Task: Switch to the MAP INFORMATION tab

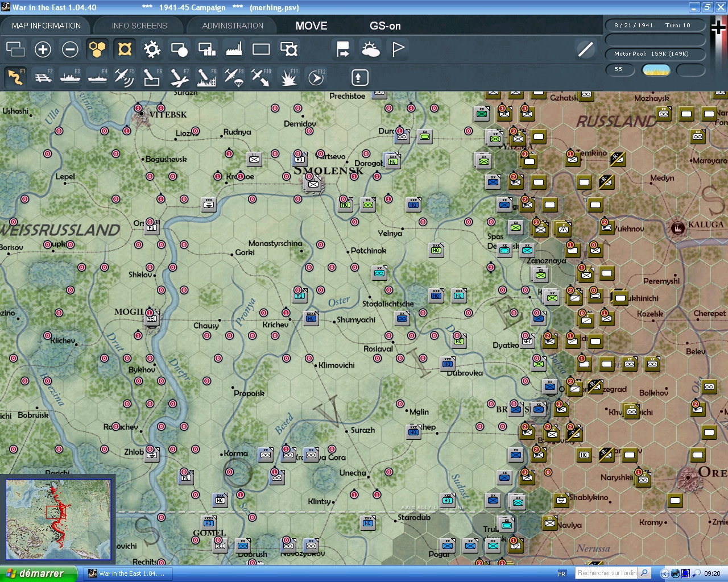Action: 46,26
